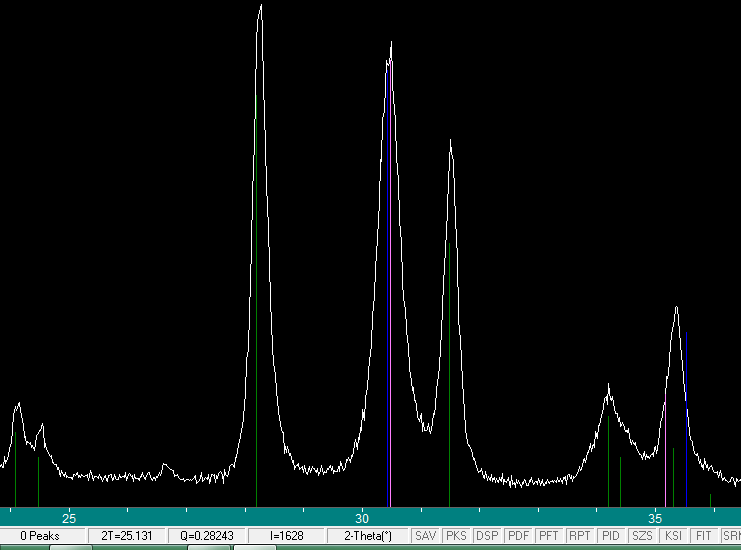Click the SAV status bar button
This screenshot has height=550, width=741.
click(425, 536)
